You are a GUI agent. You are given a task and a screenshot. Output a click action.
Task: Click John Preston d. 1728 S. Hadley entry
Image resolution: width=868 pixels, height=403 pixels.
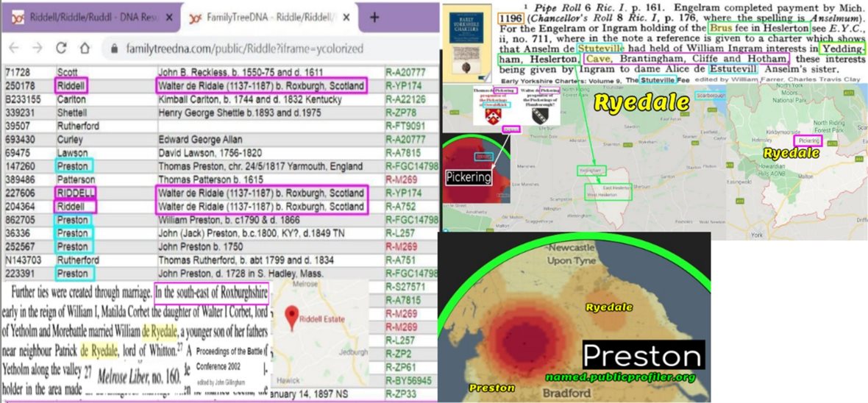(x=241, y=273)
